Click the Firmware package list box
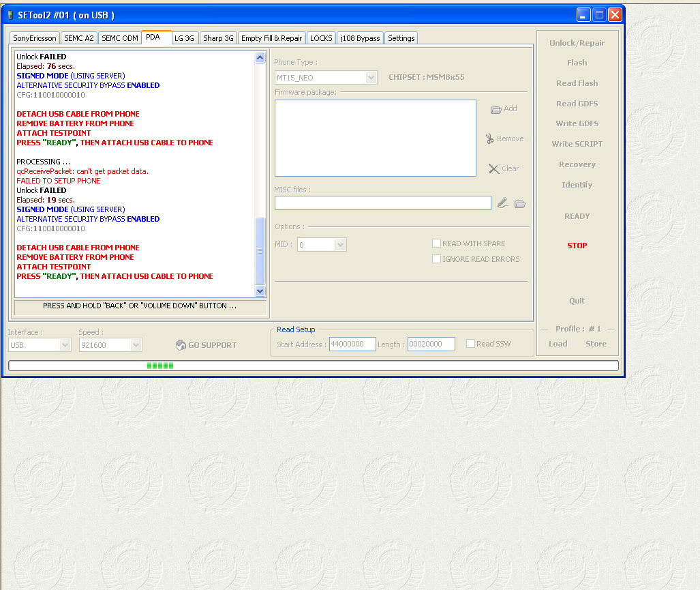700x590 pixels. tap(376, 138)
